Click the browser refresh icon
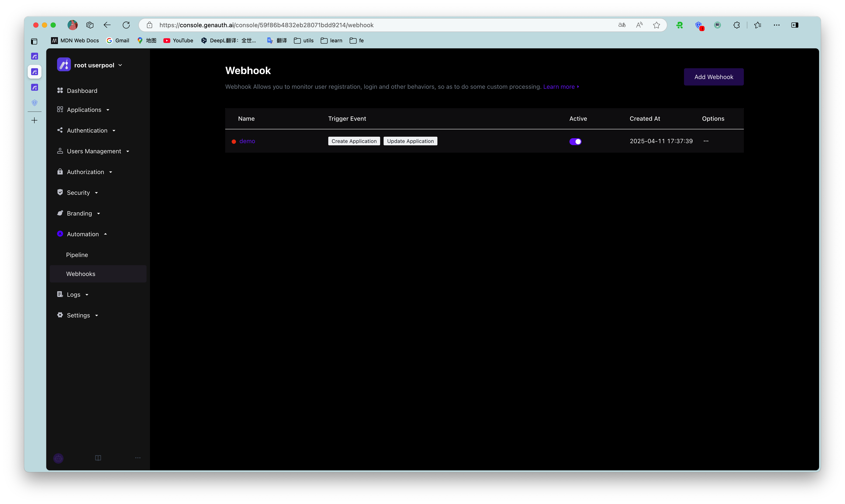Screen dimensions: 845x504 click(x=126, y=25)
